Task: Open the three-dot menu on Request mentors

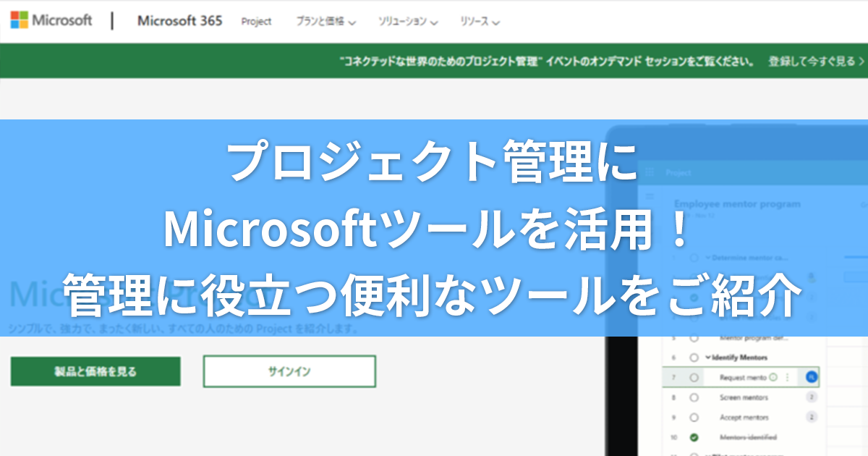Action: click(787, 377)
